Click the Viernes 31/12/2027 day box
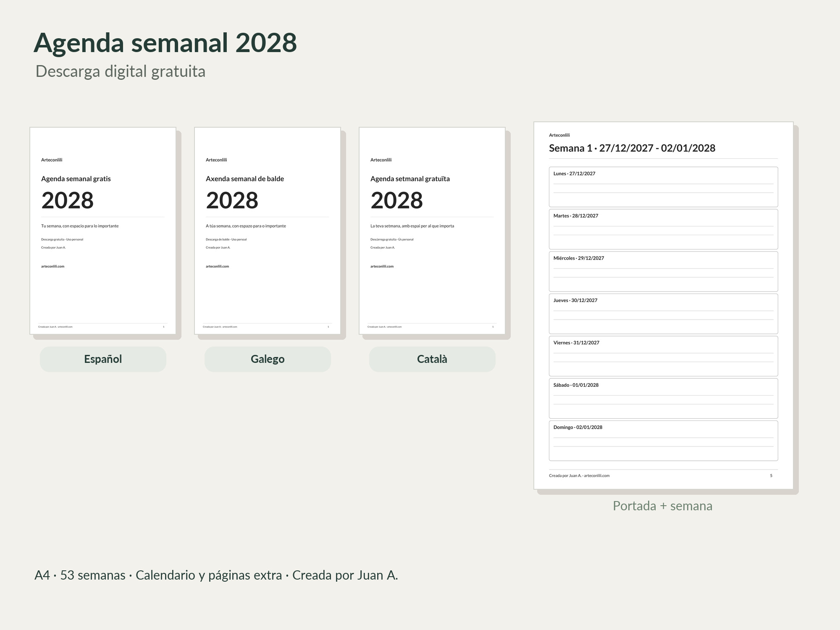Screen dimensions: 840x630 coord(663,356)
